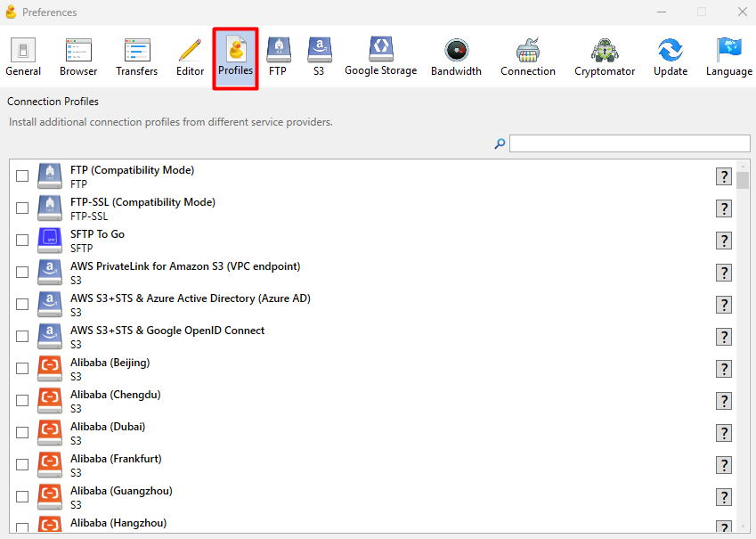The width and height of the screenshot is (756, 539).
Task: Switch to the S3 preferences tab
Action: pos(319,57)
